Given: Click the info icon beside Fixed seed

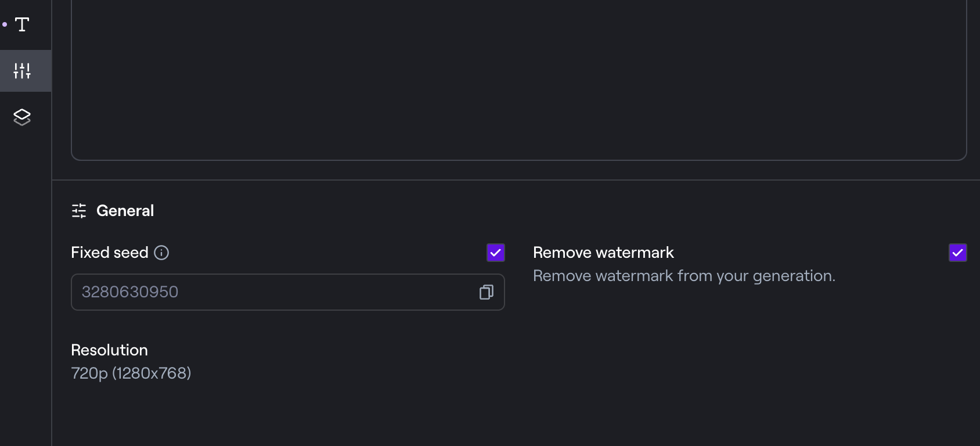Looking at the screenshot, I should pyautogui.click(x=161, y=253).
